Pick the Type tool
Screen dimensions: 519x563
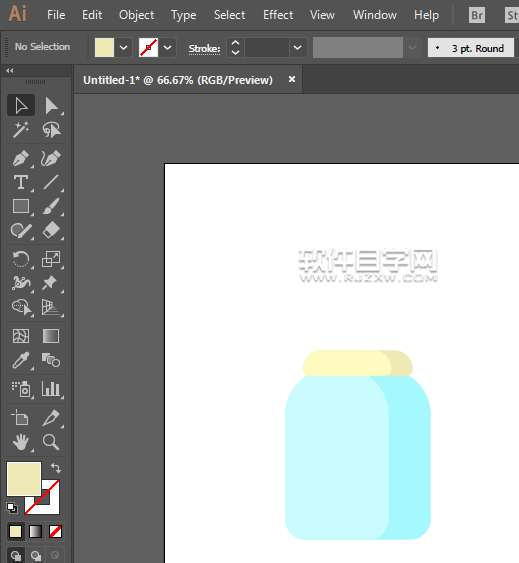[20, 182]
